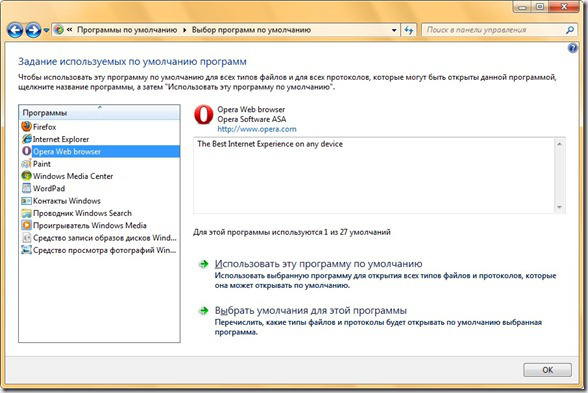This screenshot has height=393, width=588.
Task: Click the Internet Explorer icon in list
Action: (x=27, y=139)
